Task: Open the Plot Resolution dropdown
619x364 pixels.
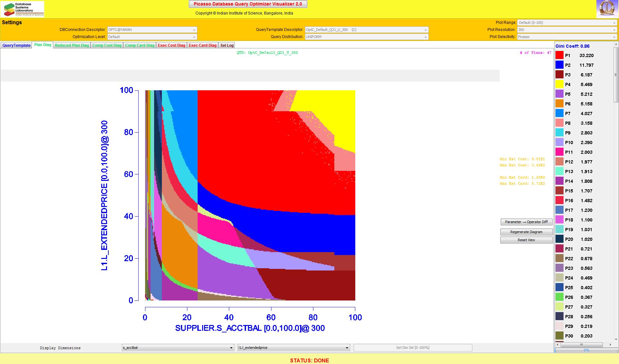Action: coord(567,30)
